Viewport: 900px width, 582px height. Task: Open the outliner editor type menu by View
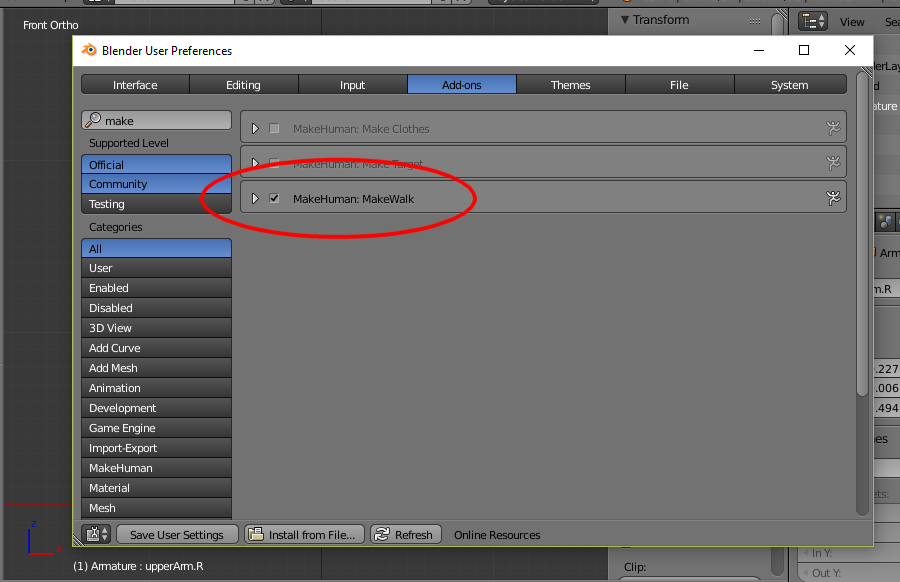click(x=813, y=22)
